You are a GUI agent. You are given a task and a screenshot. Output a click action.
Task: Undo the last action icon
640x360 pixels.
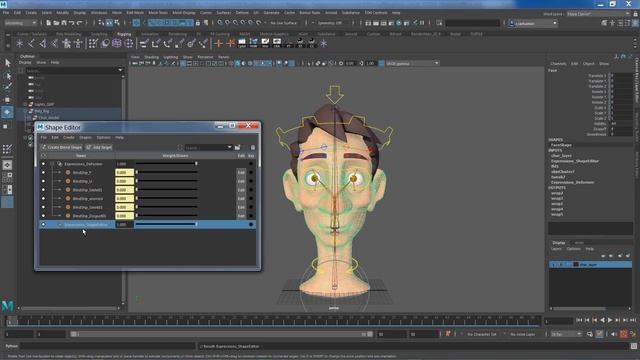click(x=71, y=23)
